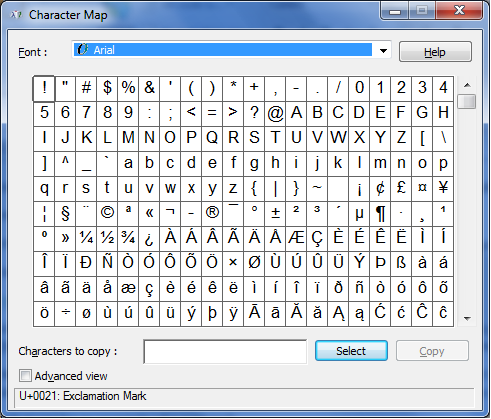Select the division ÷ sign
Screen dimensions: 491x419
click(65, 314)
